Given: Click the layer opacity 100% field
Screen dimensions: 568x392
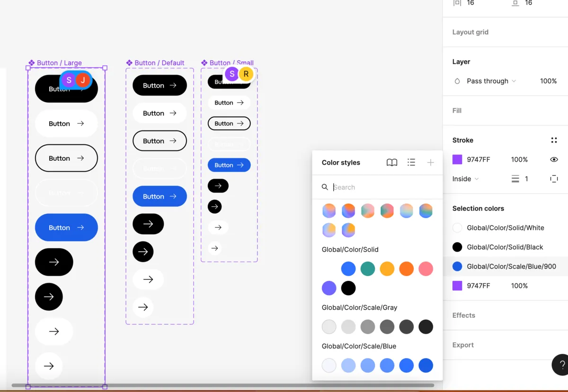Looking at the screenshot, I should click(548, 81).
